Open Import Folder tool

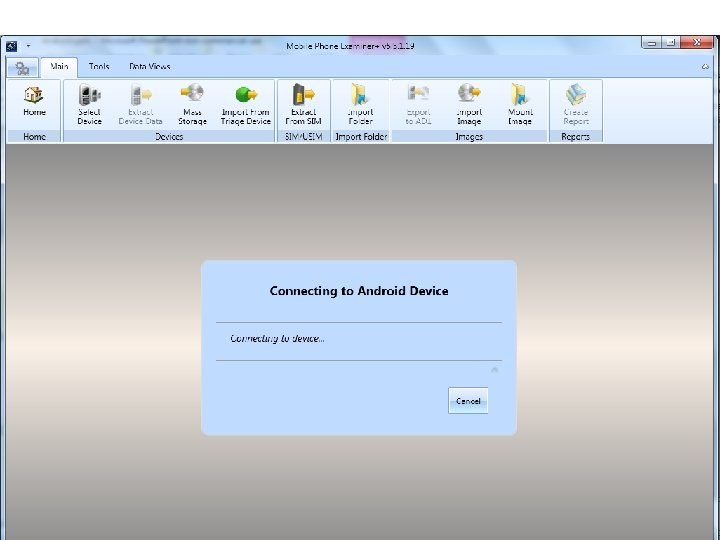tap(361, 105)
